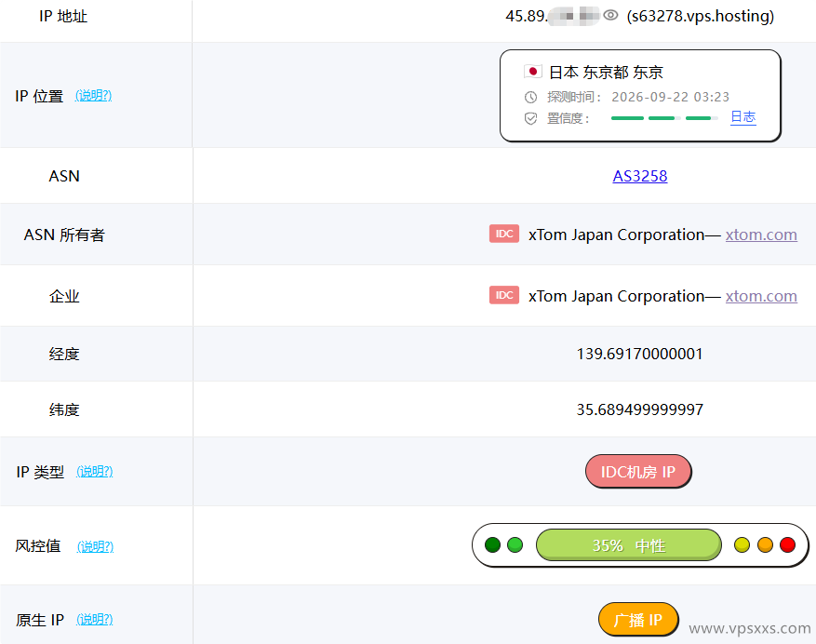Click the light green risk dot
The height and width of the screenshot is (644, 816).
[515, 545]
